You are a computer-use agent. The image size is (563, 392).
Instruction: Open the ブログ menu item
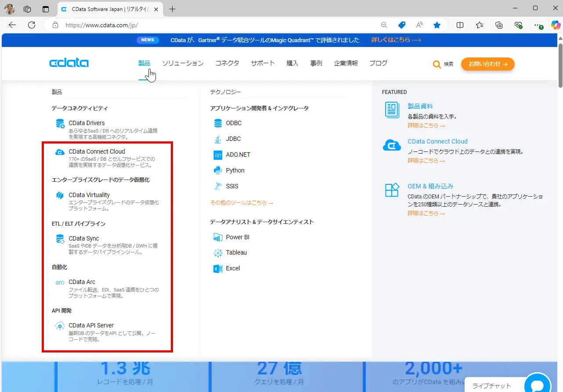coord(379,63)
